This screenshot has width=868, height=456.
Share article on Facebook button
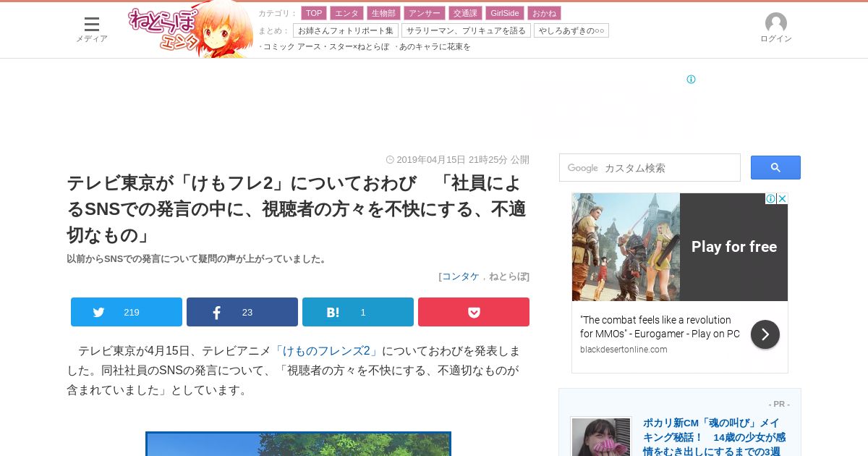(x=242, y=312)
